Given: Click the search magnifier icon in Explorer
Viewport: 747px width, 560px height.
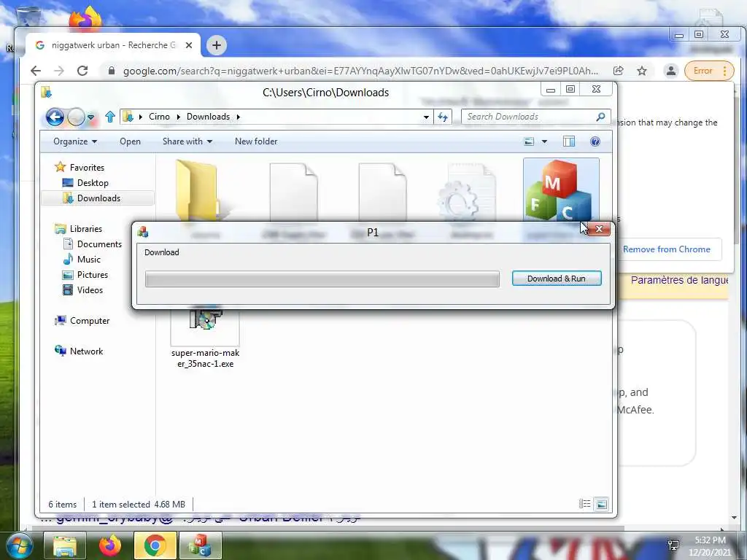Looking at the screenshot, I should click(x=601, y=117).
